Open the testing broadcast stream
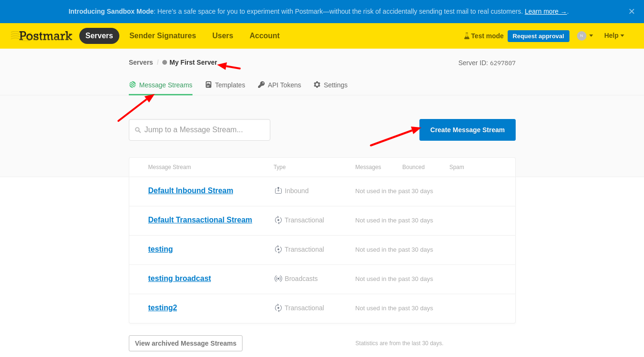This screenshot has height=357, width=644. (x=179, y=279)
